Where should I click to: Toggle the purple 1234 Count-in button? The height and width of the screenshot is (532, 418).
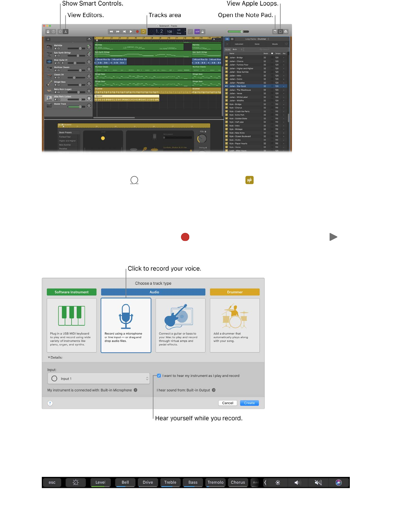(x=197, y=32)
